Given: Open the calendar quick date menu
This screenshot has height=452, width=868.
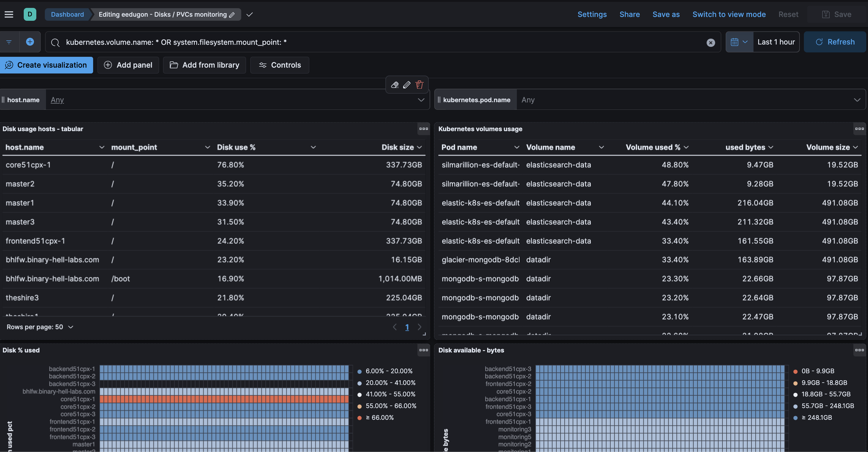Looking at the screenshot, I should (x=740, y=42).
